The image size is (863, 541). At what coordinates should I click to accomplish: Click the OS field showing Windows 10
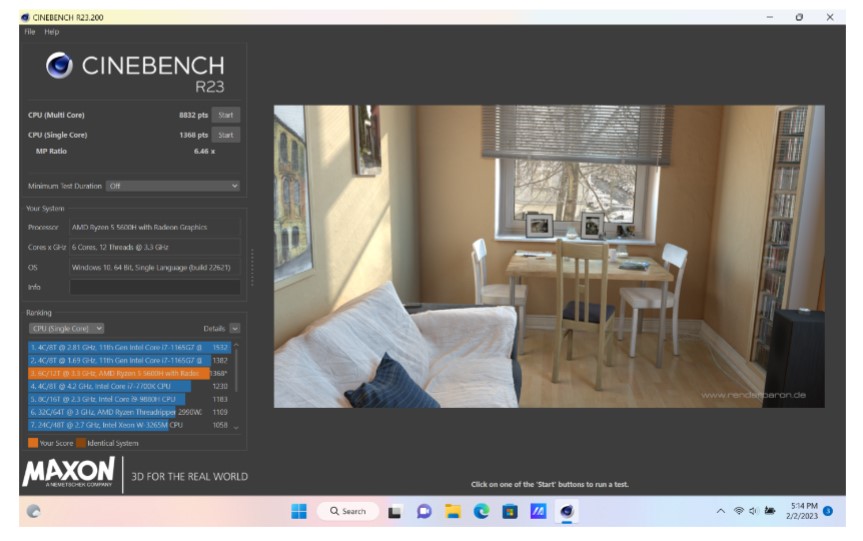(155, 267)
